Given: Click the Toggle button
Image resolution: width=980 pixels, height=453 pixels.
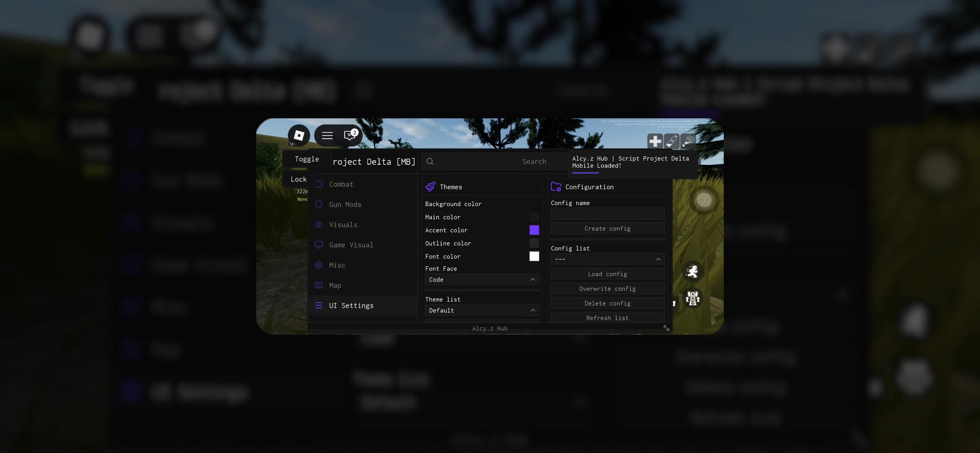Looking at the screenshot, I should [307, 159].
